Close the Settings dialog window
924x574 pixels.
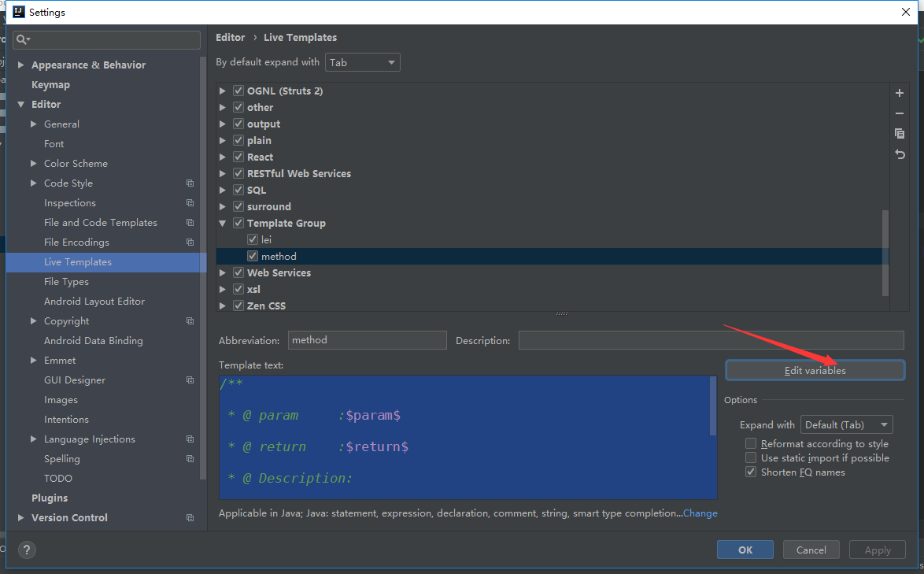tap(906, 12)
